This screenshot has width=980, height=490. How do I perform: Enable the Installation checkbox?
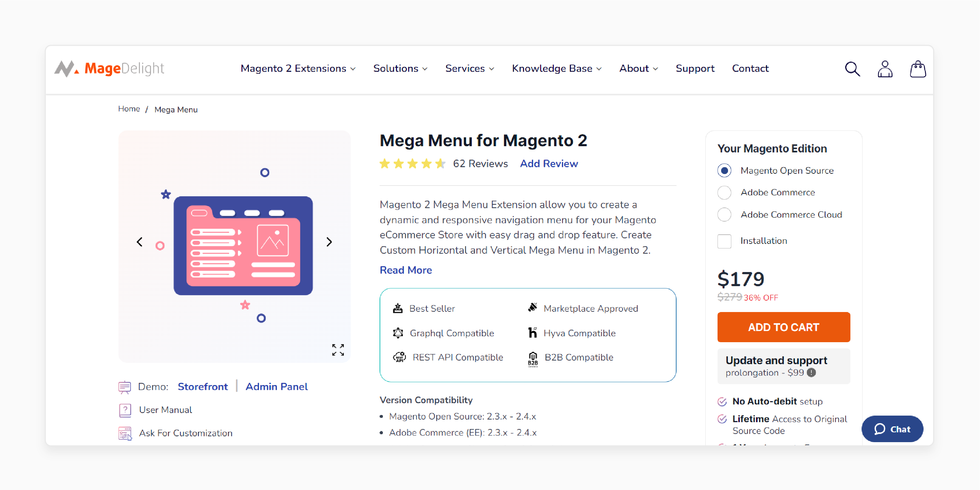click(x=724, y=241)
